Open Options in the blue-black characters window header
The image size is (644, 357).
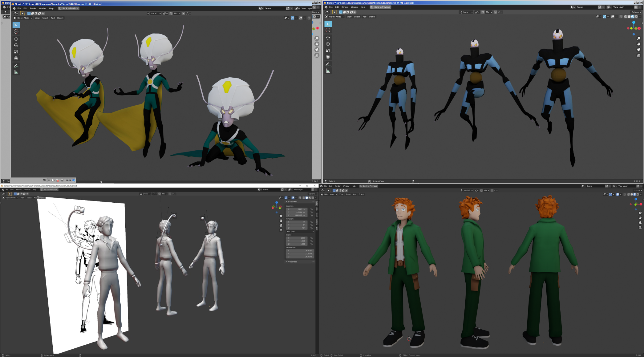click(x=635, y=12)
